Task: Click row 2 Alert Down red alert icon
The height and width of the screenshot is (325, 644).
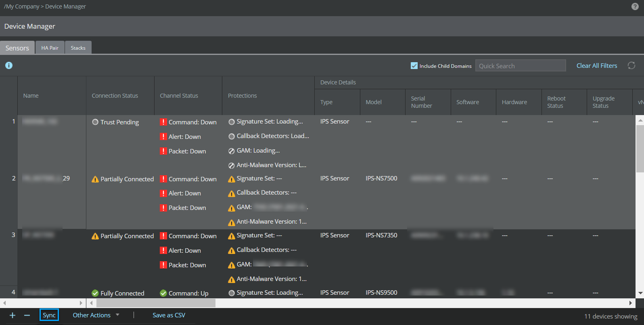Action: [x=163, y=193]
